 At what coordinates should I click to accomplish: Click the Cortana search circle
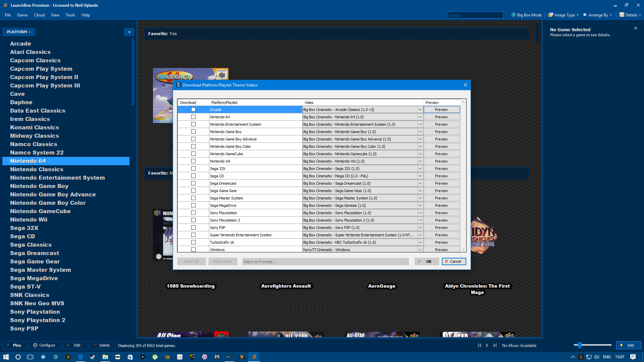pos(18,357)
